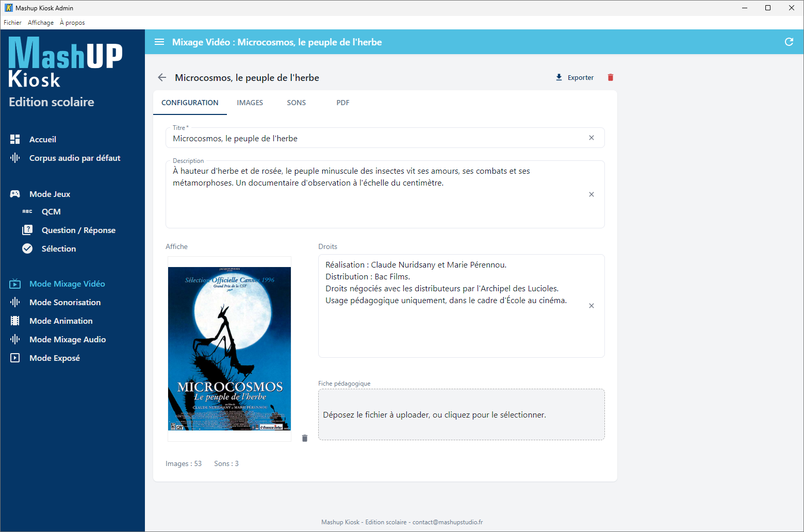
Task: Click the Mode Exposé play icon
Action: click(x=15, y=358)
